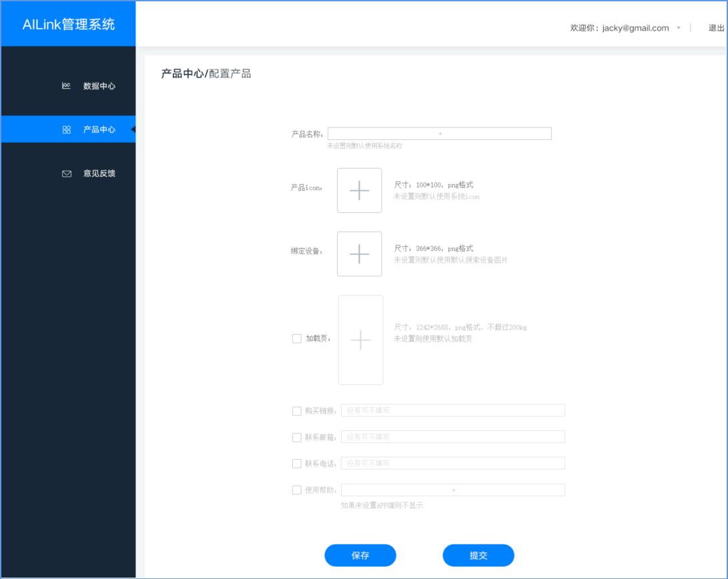Click hint text 尺寸: 366*366, png格式

[x=434, y=248]
